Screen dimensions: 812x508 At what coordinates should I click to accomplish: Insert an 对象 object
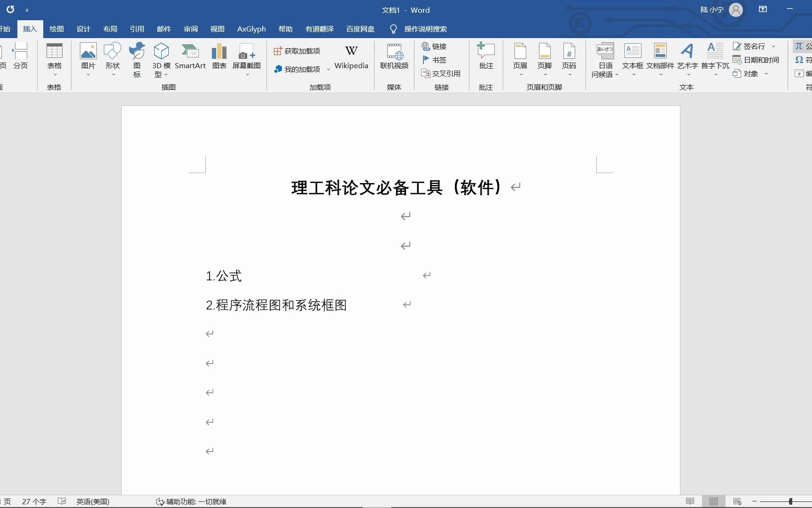[746, 73]
